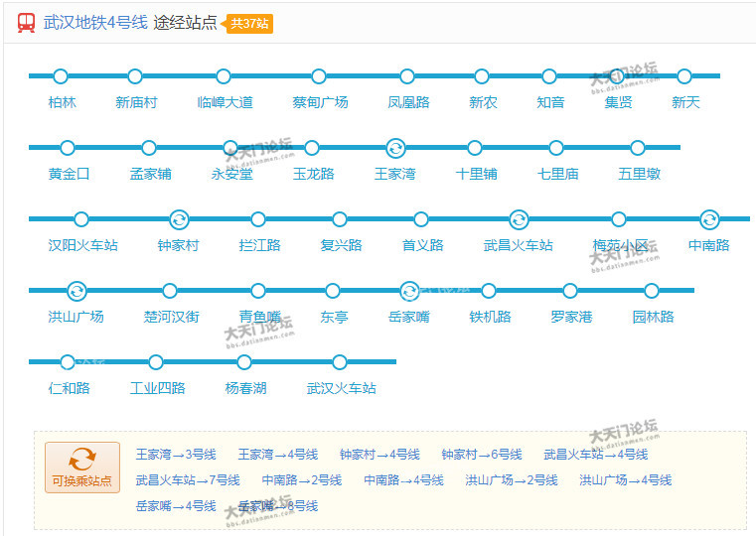Click the transfer icon above 武昌火车站 station

coord(519,219)
